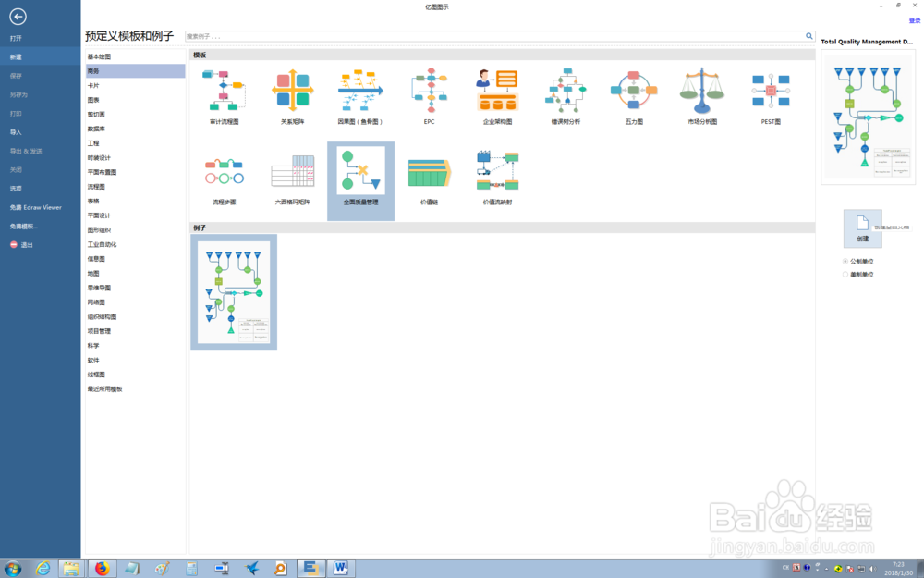Image resolution: width=924 pixels, height=578 pixels.
Task: Select the PEST图 template
Action: (771, 91)
